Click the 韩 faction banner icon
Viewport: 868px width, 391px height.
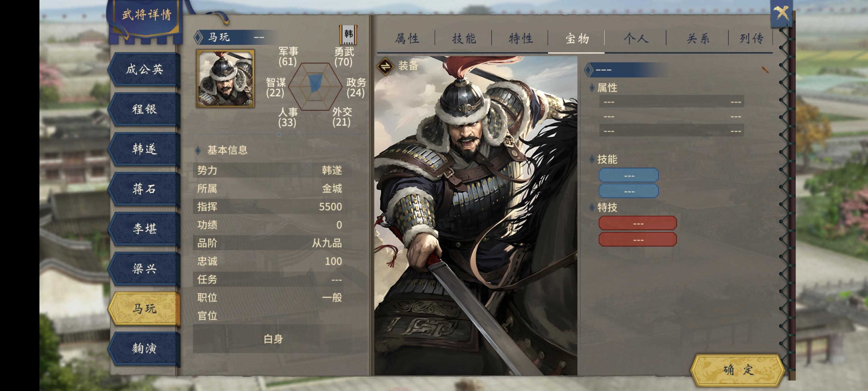[x=348, y=35]
